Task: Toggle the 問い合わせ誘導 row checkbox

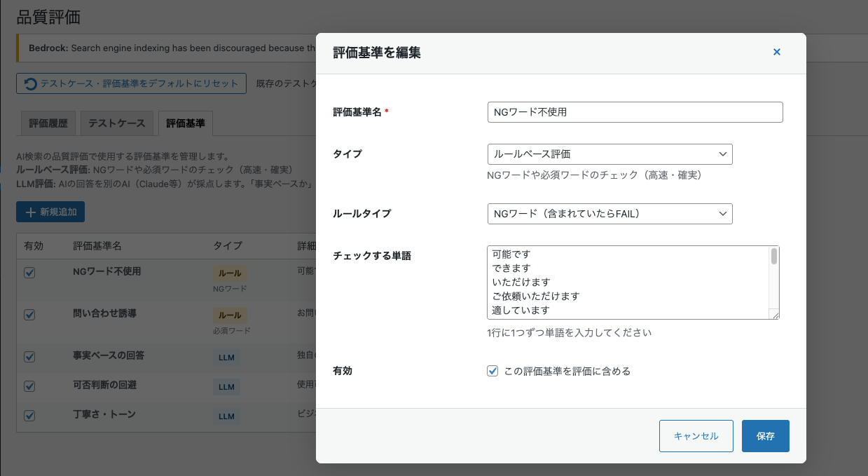Action: tap(29, 315)
